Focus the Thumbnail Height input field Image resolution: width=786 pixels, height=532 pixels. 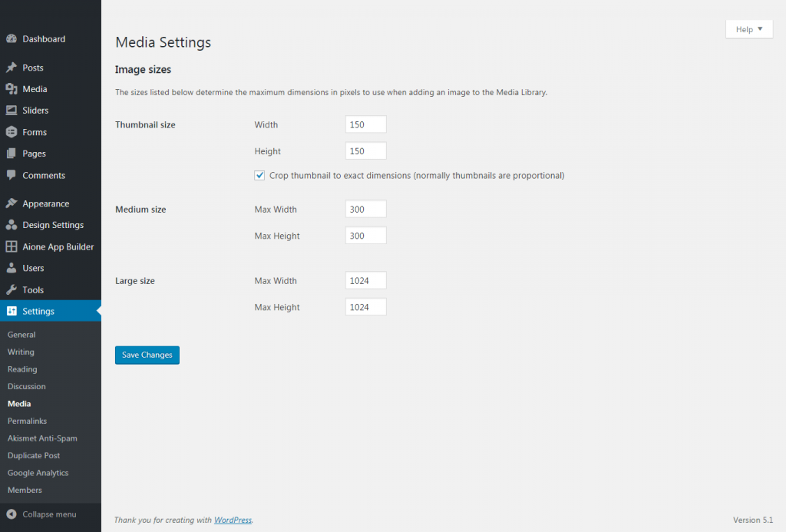[366, 151]
